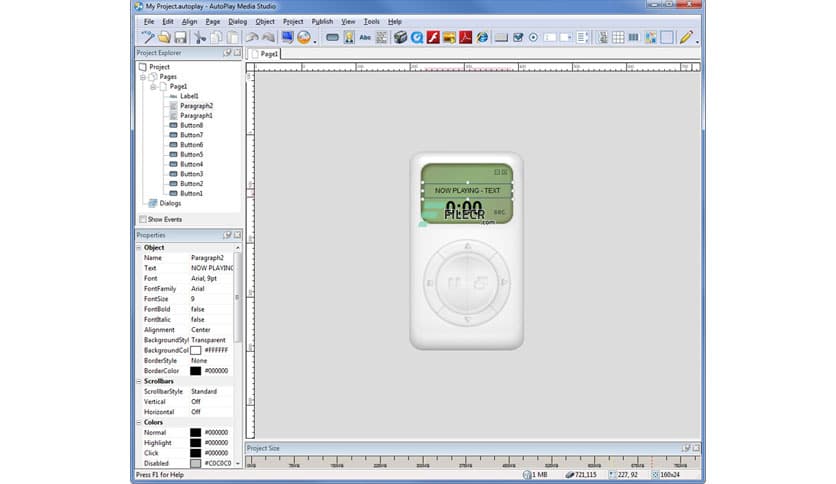Click the Preview monitor icon
The height and width of the screenshot is (484, 836).
[287, 37]
